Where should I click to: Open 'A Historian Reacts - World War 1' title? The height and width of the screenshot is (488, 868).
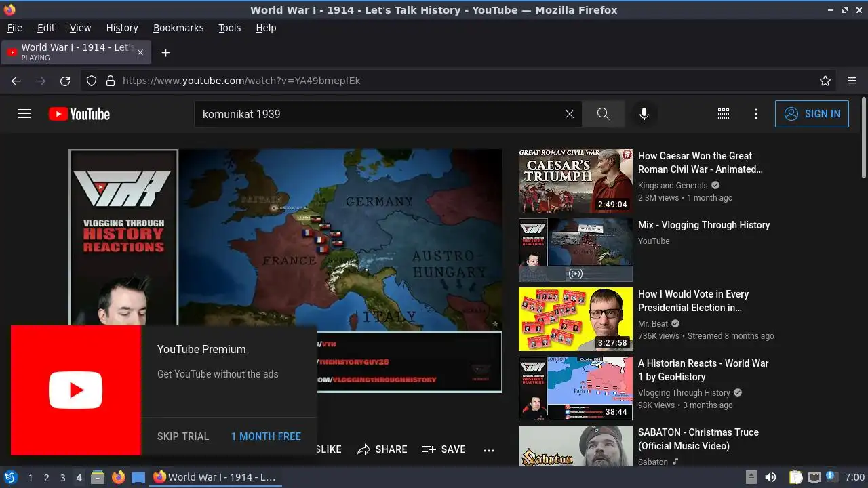(703, 370)
